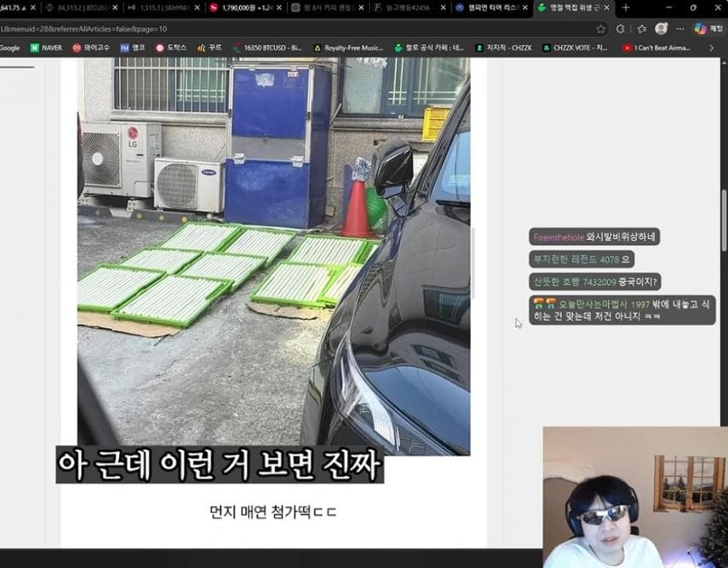Switch to the 84,313.2 | BTCUSD tab

pos(76,8)
